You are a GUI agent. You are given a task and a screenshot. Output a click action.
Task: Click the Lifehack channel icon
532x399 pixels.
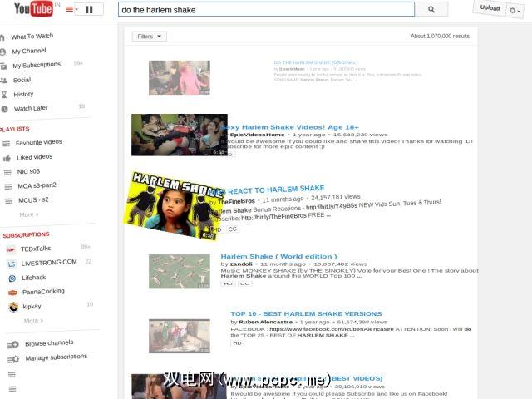(12, 278)
